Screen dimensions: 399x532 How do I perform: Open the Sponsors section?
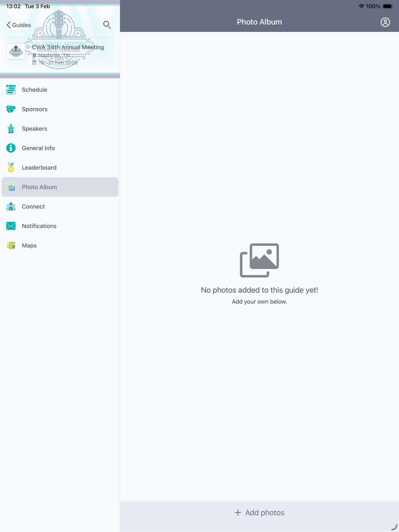tap(60, 109)
